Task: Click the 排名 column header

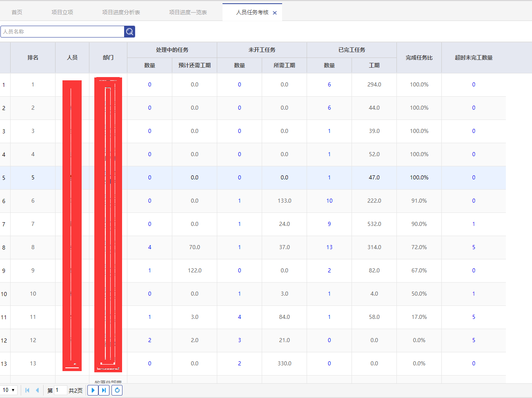Action: pos(33,57)
